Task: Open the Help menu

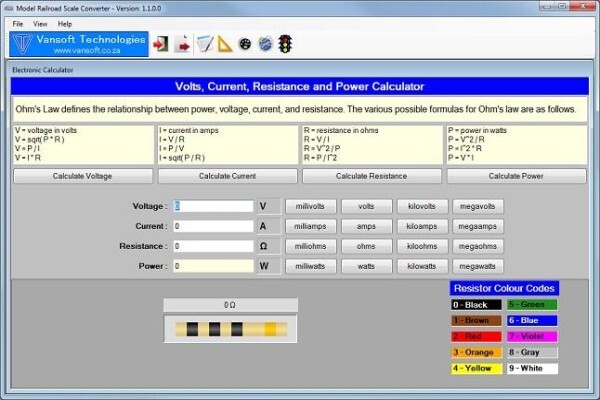Action: coord(65,24)
